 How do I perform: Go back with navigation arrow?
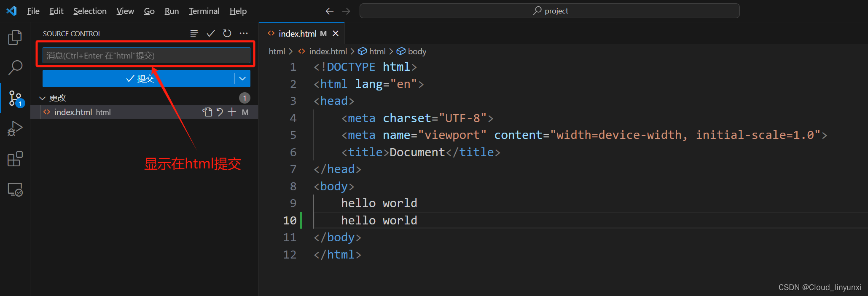click(330, 11)
